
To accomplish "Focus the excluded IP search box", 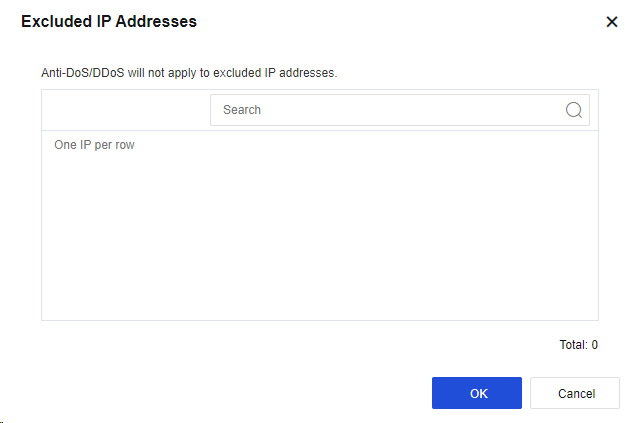I will pos(390,110).
